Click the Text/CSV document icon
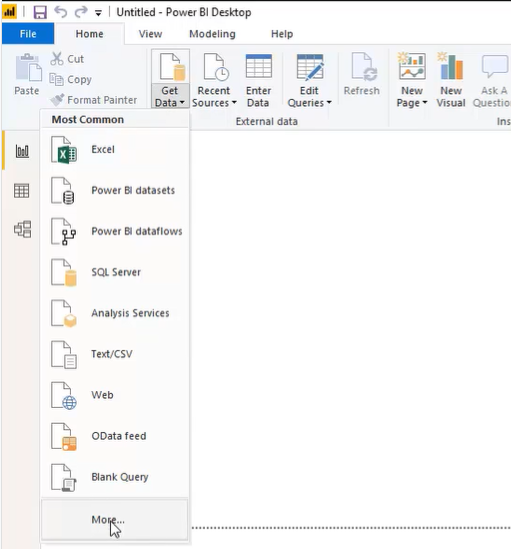This screenshot has height=549, width=511. [x=64, y=355]
